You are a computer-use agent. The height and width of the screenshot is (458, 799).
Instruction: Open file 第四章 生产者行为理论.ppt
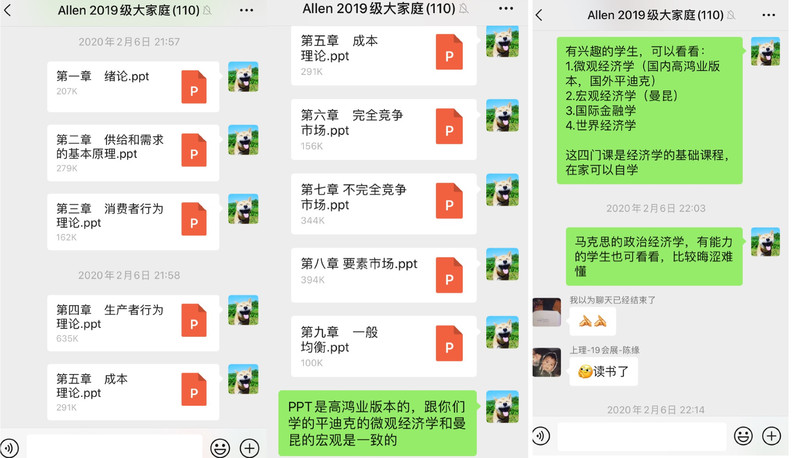[133, 323]
